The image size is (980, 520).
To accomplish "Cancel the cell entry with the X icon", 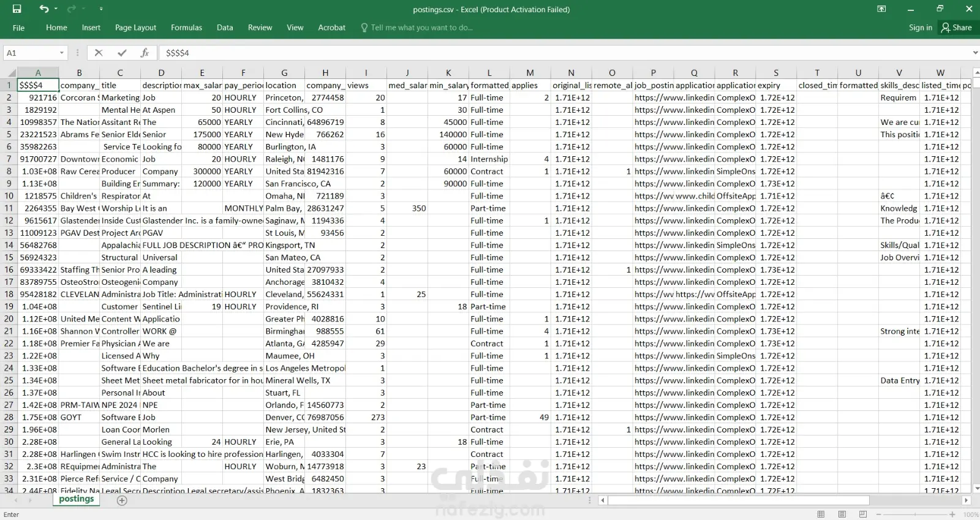I will (99, 53).
